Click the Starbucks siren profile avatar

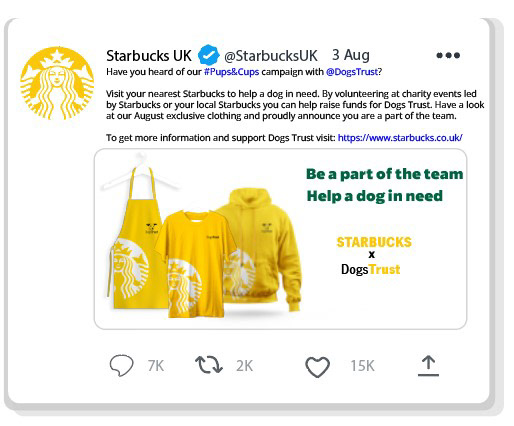tap(57, 83)
